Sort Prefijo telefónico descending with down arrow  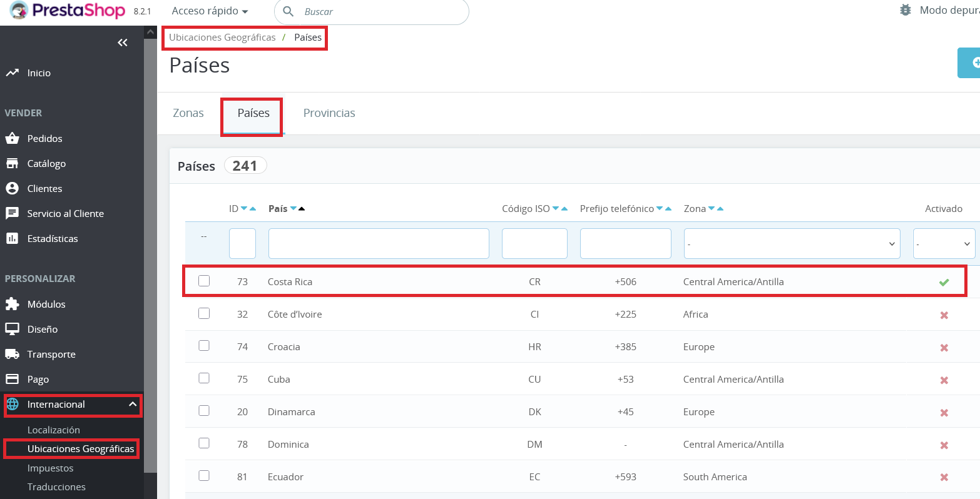pyautogui.click(x=660, y=209)
